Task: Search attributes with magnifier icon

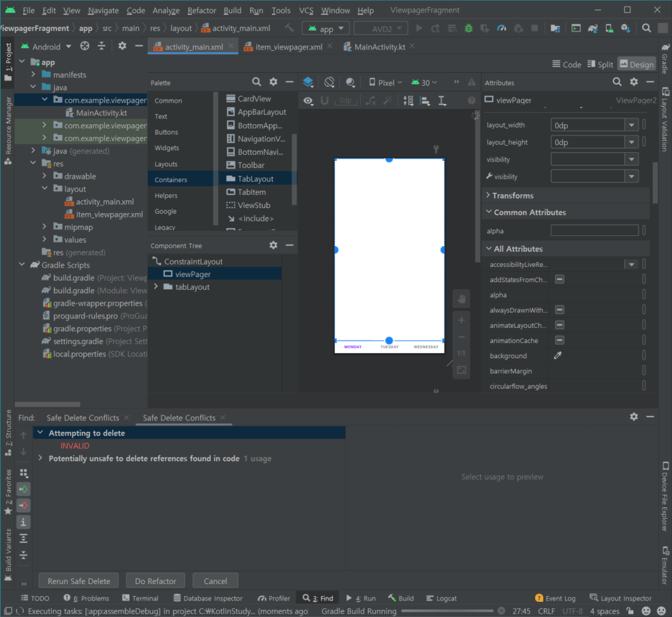Action: tap(617, 82)
